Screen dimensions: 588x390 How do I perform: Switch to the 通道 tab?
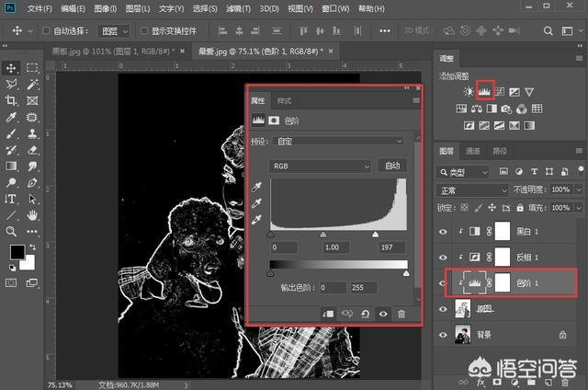click(473, 150)
